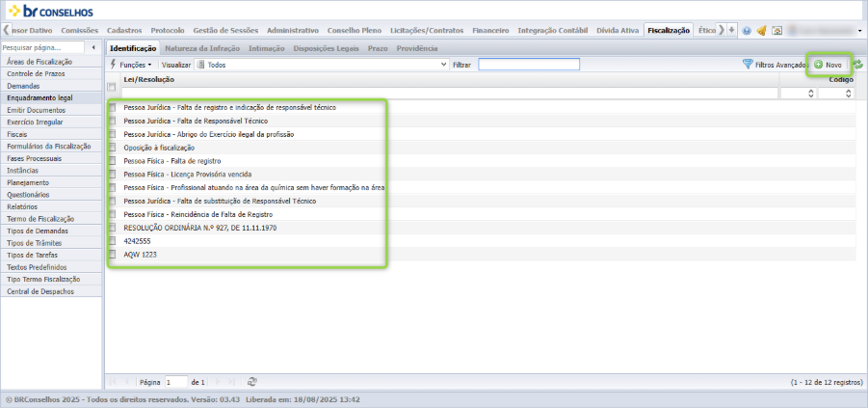Open the module tabs list down-arrow

(x=732, y=30)
